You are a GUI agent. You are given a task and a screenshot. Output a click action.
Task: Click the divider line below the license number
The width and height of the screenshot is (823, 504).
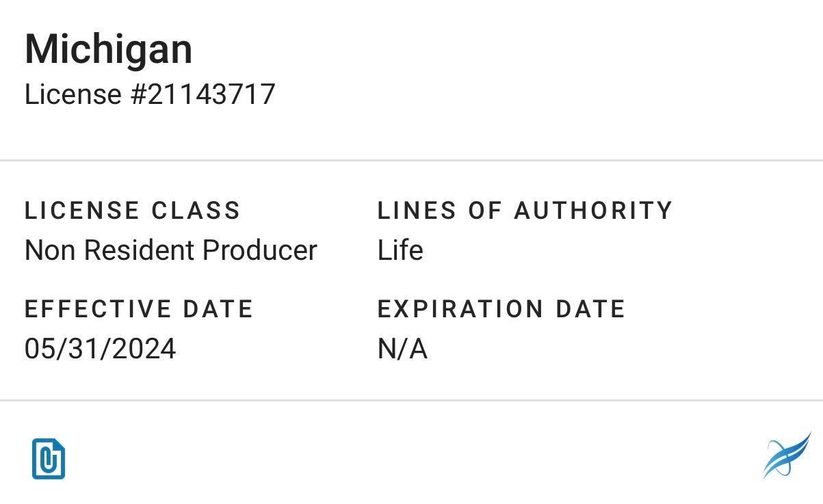coord(411,161)
